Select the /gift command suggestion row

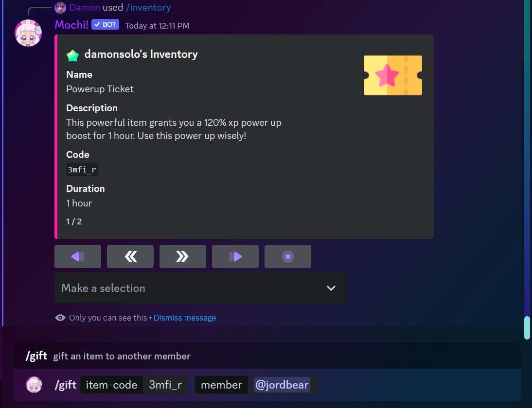coord(267,356)
